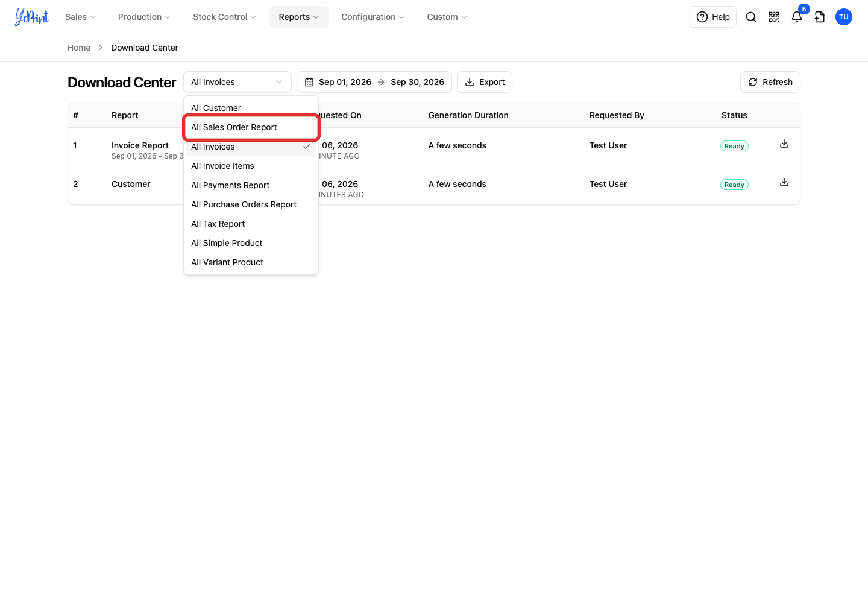Click the Customer report row name
This screenshot has width=868, height=603.
coord(131,184)
